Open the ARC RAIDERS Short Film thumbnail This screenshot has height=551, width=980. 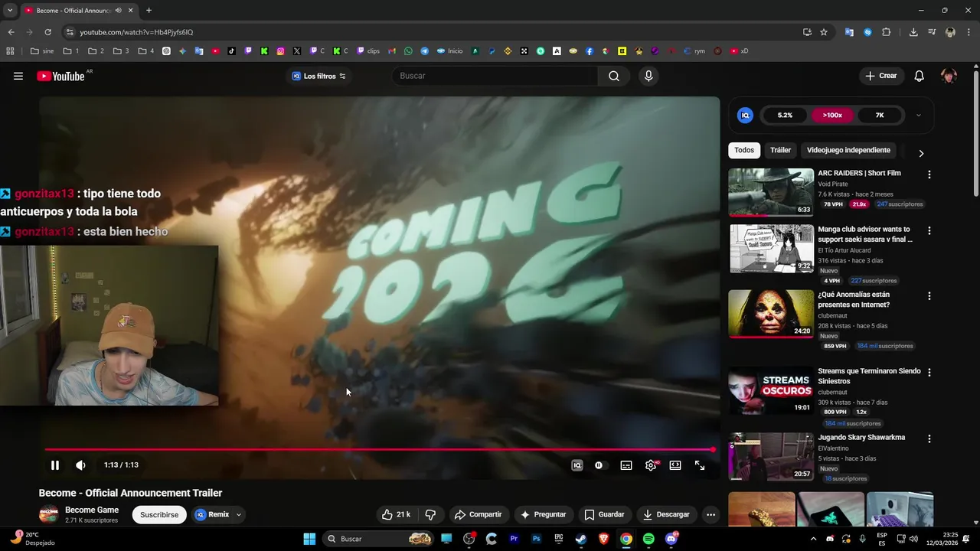coord(771,192)
